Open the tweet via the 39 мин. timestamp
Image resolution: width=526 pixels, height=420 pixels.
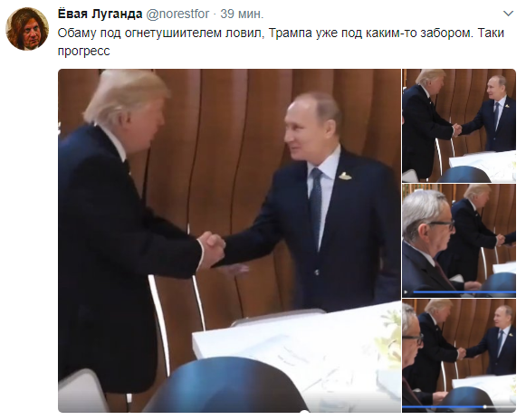242,14
